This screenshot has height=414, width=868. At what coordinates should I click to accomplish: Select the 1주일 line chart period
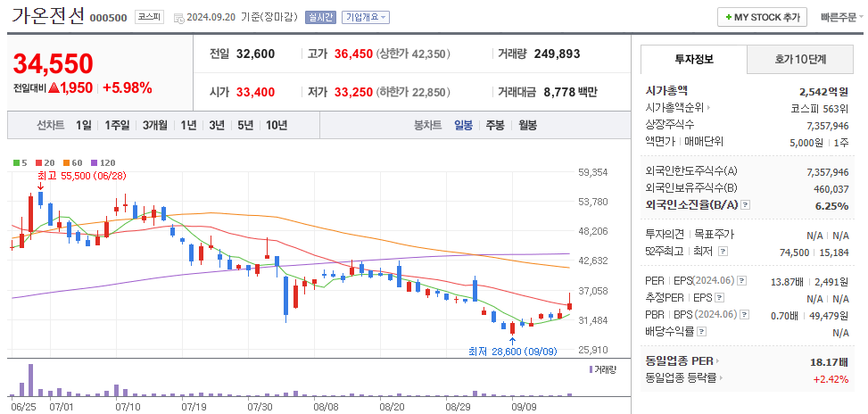click(117, 125)
